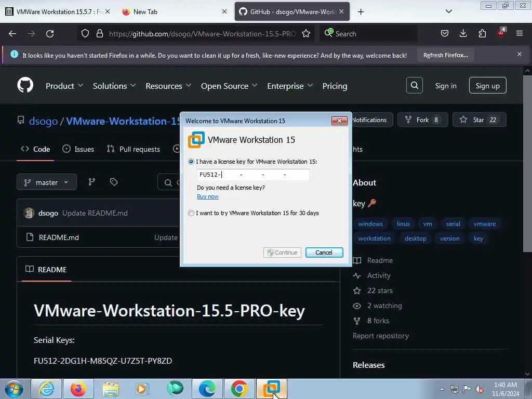
Task: Click the GitHub logo icon
Action: point(25,85)
